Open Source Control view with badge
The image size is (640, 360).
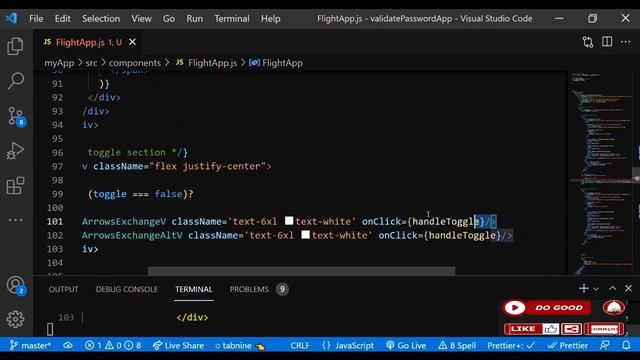[x=16, y=116]
